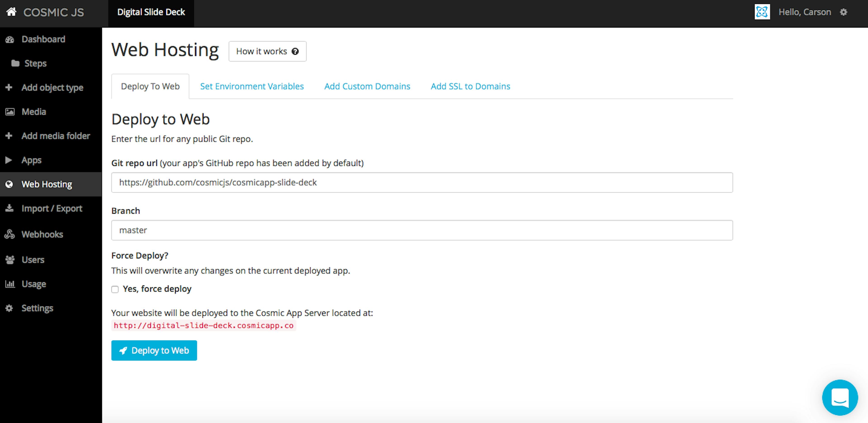Click the Apps play arrow icon
Viewport: 868px width, 423px height.
click(x=9, y=160)
